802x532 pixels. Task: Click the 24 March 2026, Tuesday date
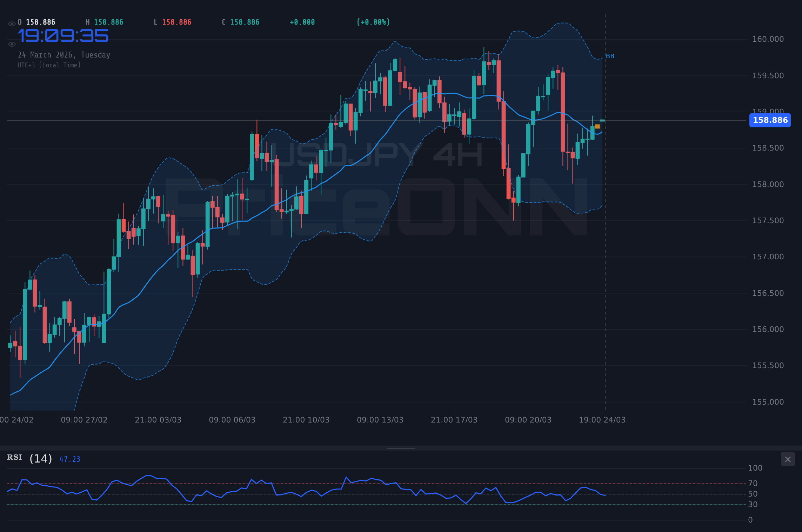click(64, 55)
